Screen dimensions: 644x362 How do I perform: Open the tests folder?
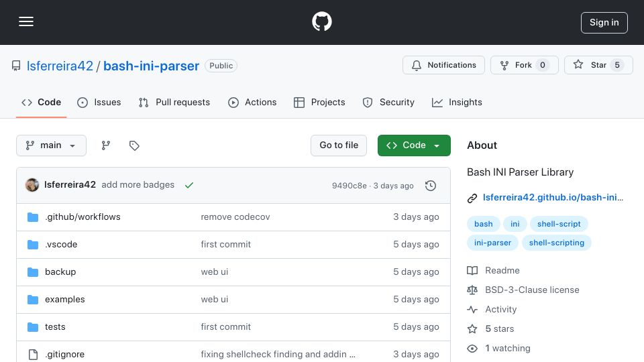[x=55, y=326]
